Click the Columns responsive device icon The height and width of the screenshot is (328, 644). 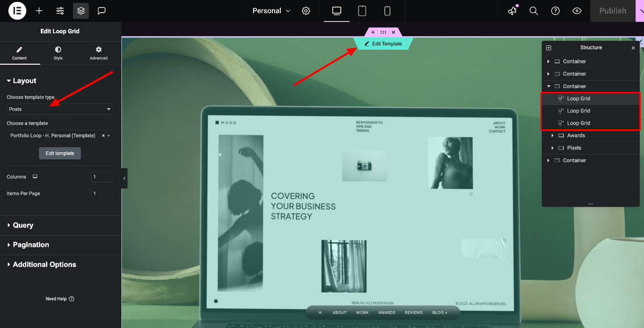(x=35, y=177)
